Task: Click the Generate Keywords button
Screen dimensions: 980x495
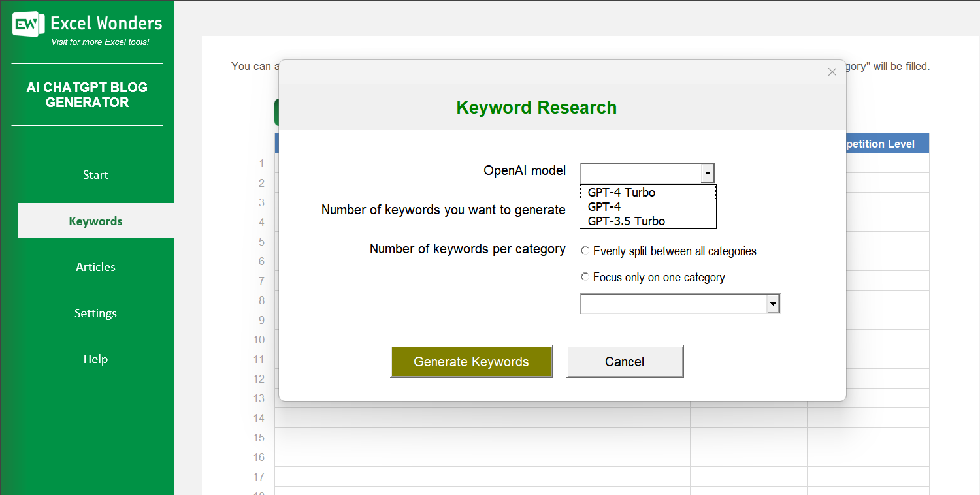Action: point(472,361)
